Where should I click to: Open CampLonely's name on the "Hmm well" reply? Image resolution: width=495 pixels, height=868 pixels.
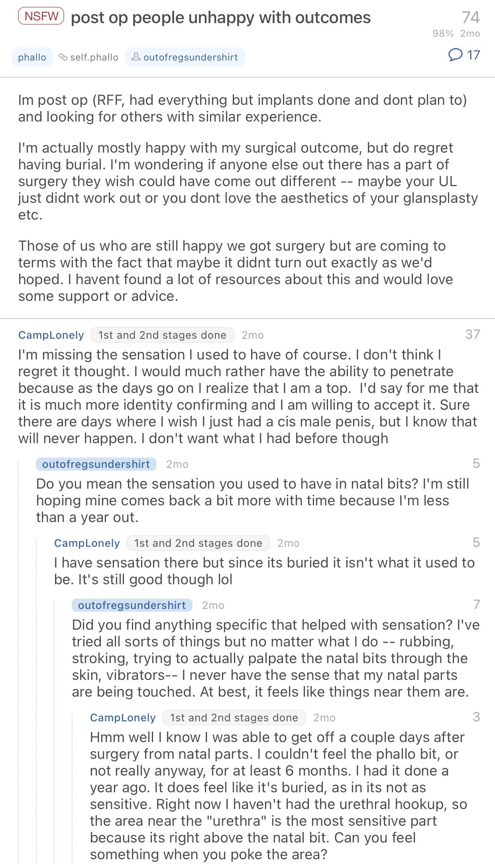coord(123,718)
